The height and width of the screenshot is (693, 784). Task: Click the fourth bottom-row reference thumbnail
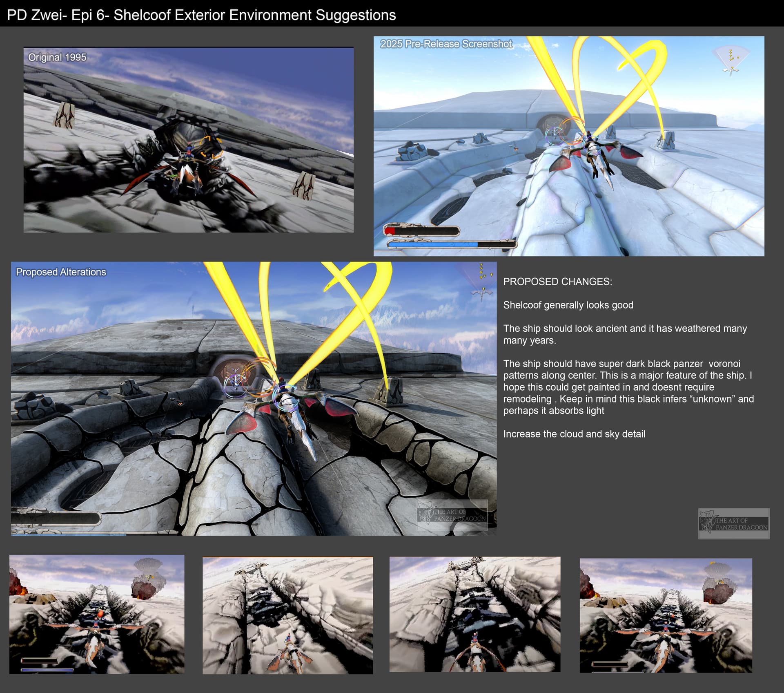click(x=666, y=615)
